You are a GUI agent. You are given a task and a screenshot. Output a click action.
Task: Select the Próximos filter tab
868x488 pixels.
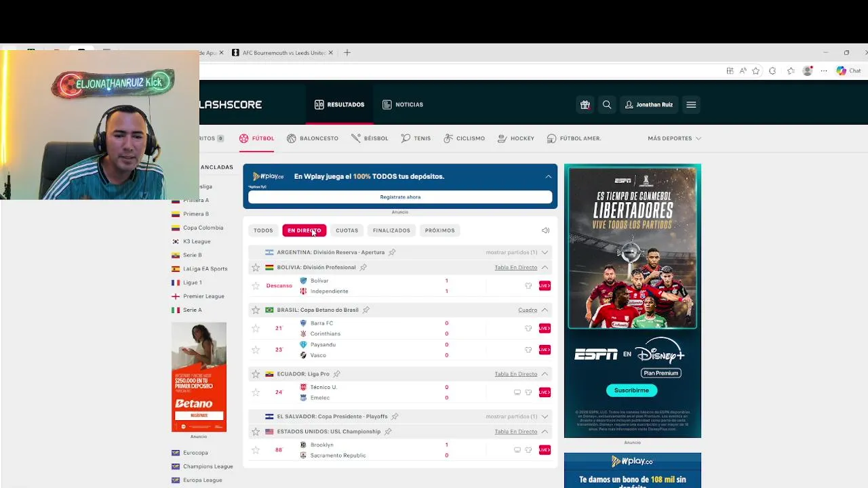tap(439, 230)
